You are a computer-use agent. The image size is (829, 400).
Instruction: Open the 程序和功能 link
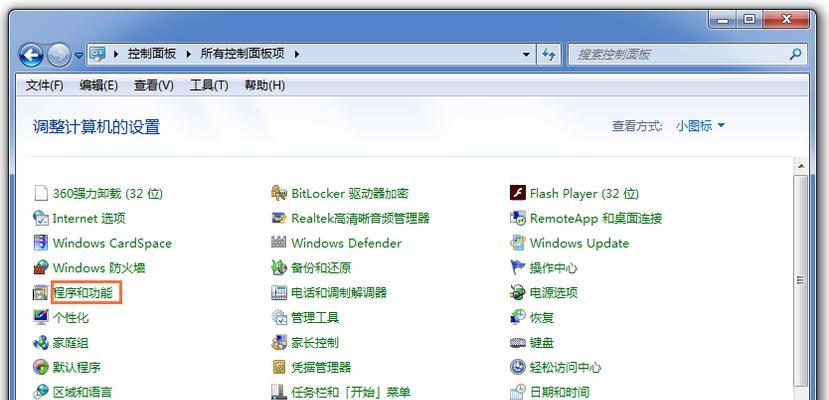click(x=83, y=293)
